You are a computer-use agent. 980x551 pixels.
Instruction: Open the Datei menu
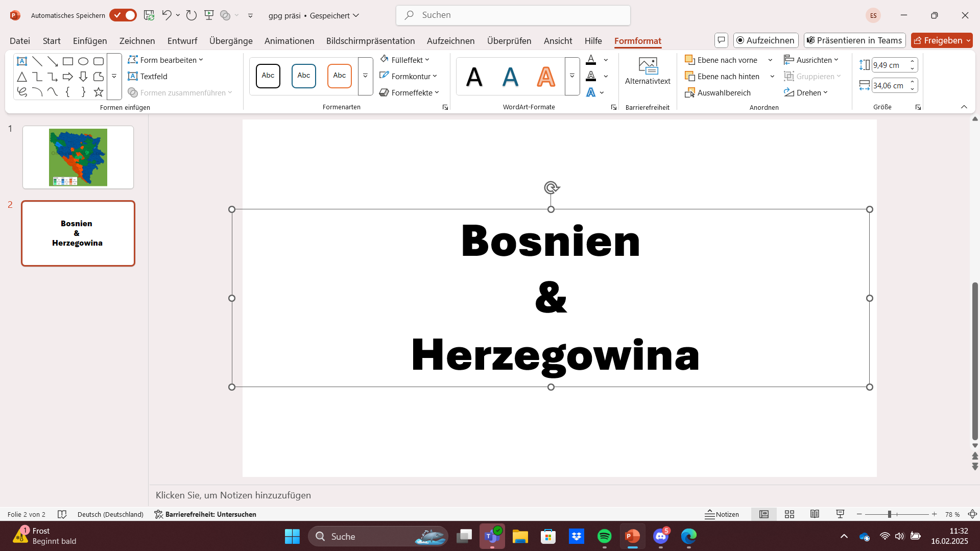coord(20,40)
